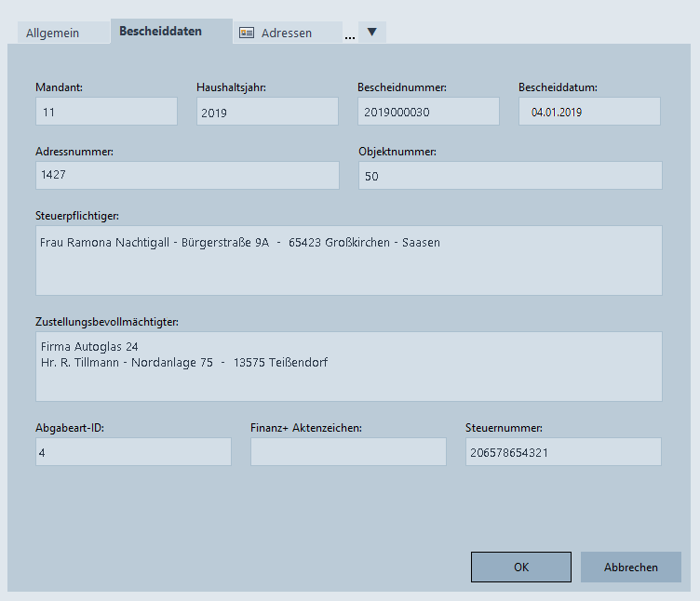Open the Adressen tab via its card icon

[x=247, y=33]
